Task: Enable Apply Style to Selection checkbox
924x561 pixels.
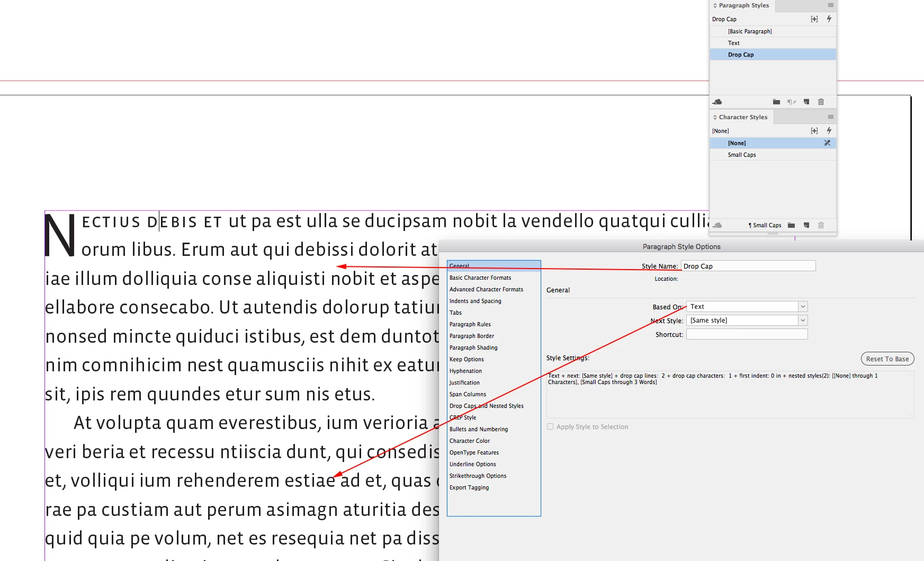Action: pyautogui.click(x=550, y=426)
